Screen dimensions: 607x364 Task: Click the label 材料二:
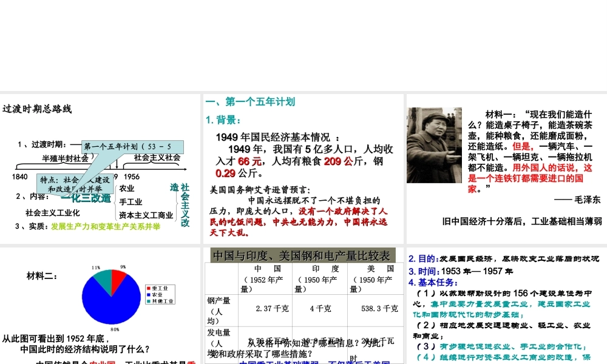click(42, 276)
